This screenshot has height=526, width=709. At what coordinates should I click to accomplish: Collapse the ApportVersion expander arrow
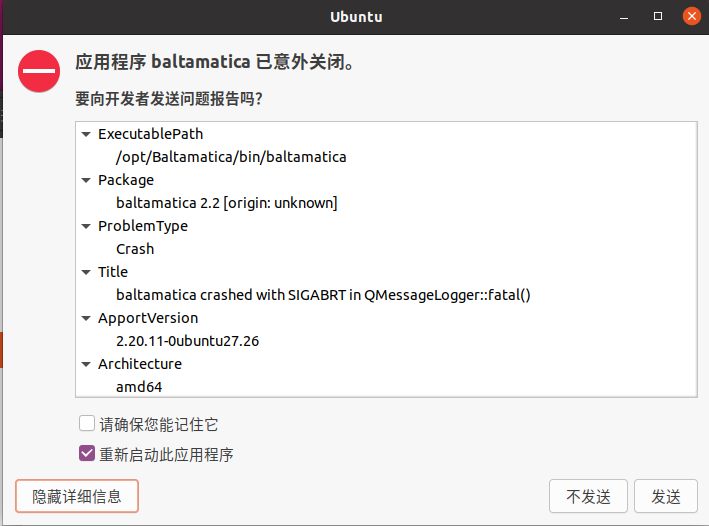tap(86, 318)
